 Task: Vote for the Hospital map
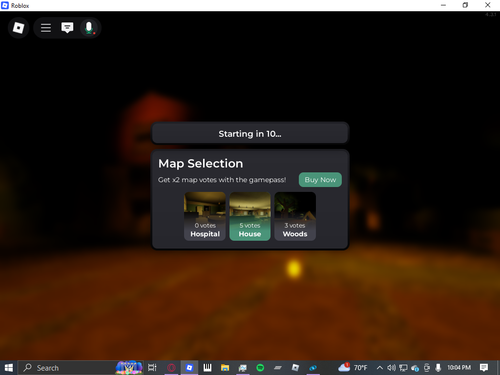(x=205, y=216)
